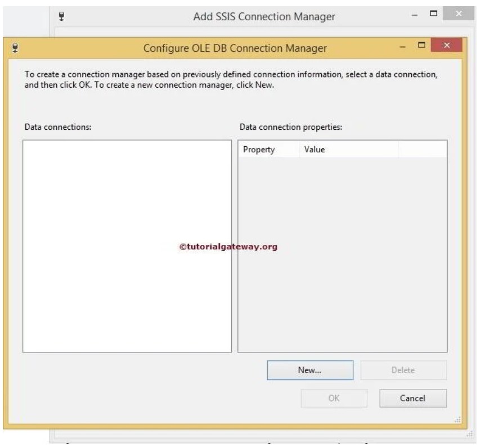
Task: Minimize the Configure OLE DB Connection Manager dialog
Action: [x=402, y=47]
